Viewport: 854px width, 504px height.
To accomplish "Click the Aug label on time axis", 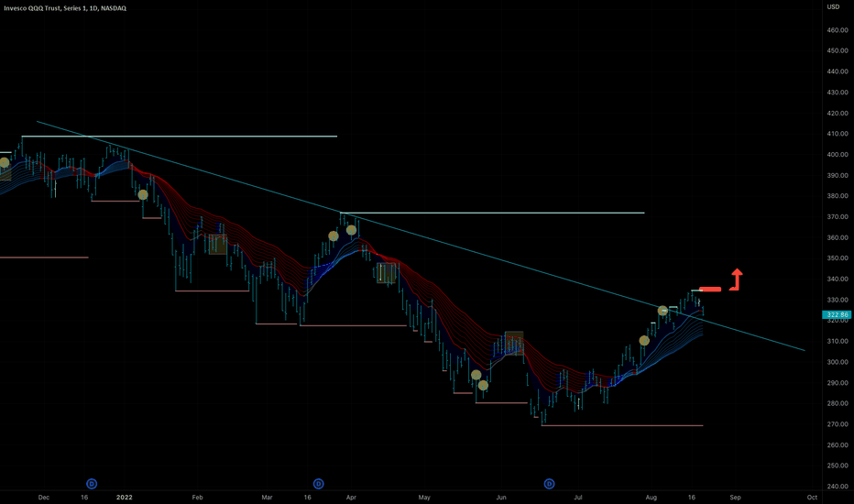I will (x=651, y=498).
